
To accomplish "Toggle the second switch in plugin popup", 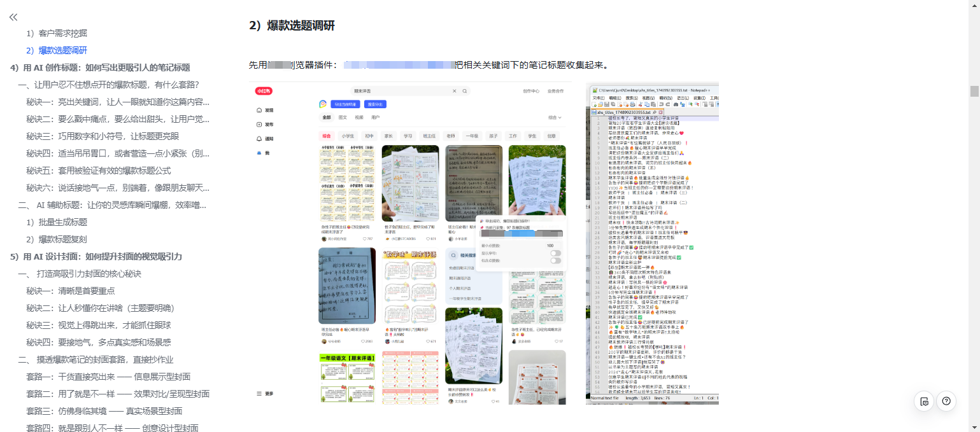I will pyautogui.click(x=556, y=261).
